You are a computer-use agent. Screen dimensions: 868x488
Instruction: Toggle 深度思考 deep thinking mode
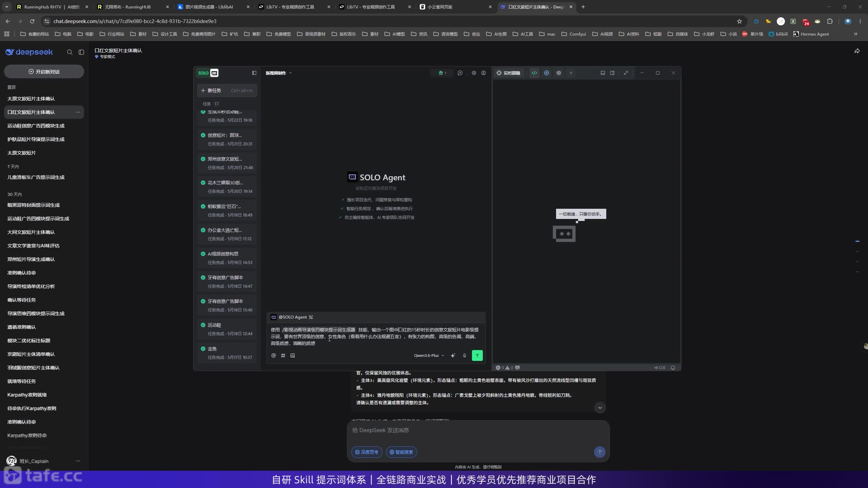[367, 452]
